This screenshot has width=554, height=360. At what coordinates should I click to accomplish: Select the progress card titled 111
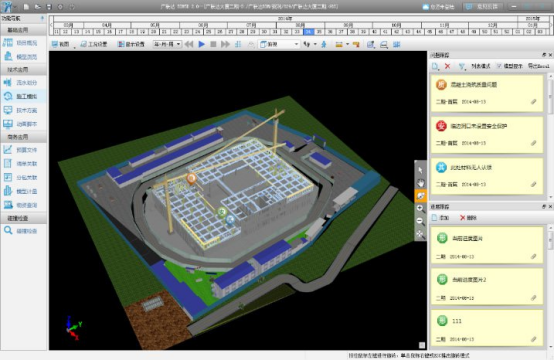[x=487, y=329]
